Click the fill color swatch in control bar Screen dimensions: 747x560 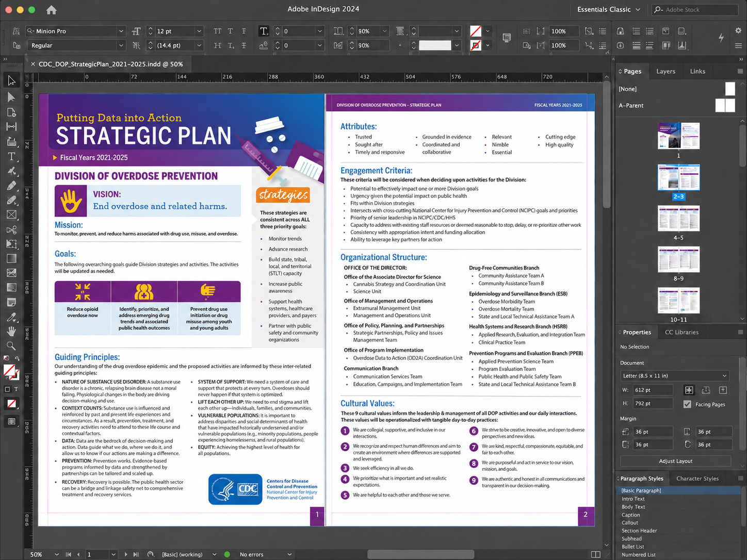pos(476,31)
